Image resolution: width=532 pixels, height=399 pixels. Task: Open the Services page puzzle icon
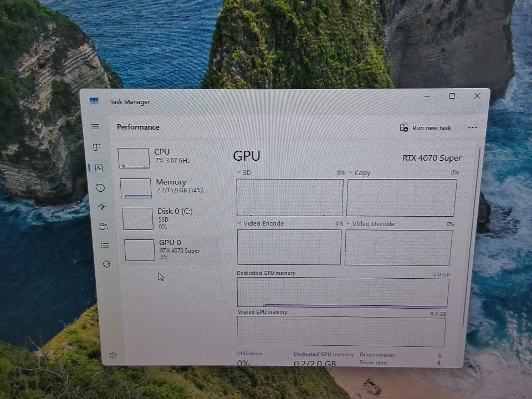tap(106, 264)
